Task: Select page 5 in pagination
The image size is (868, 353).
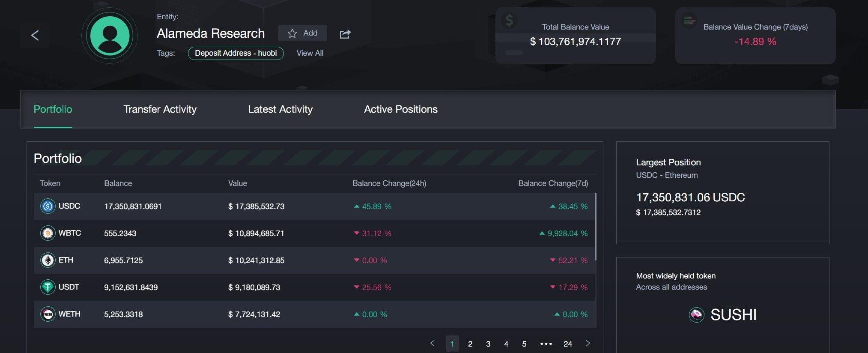Action: click(x=524, y=344)
